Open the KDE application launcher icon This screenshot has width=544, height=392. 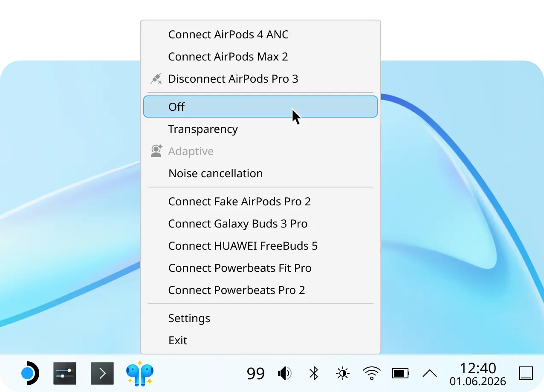click(x=30, y=374)
